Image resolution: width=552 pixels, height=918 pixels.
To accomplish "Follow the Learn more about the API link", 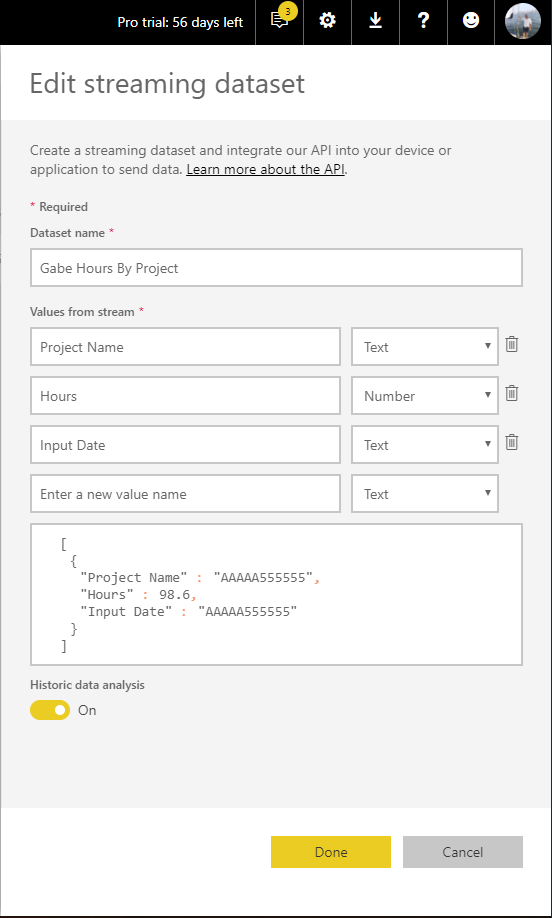I will pos(266,170).
